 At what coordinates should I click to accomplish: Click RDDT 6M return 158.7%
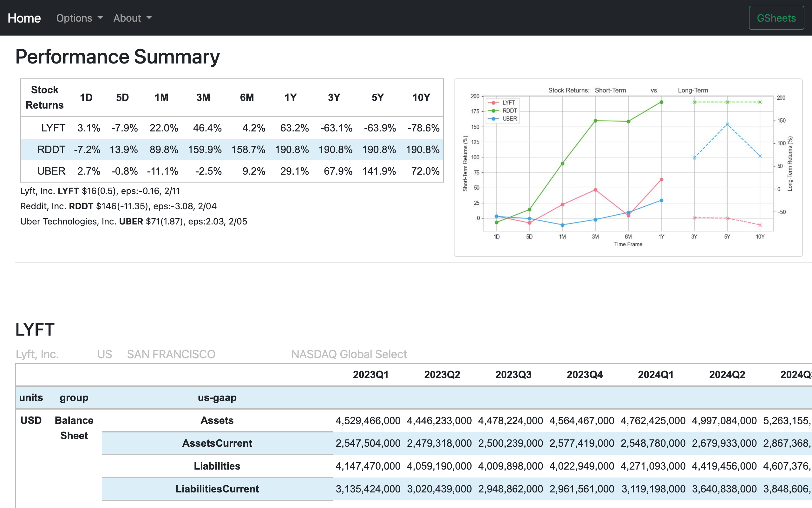pyautogui.click(x=248, y=150)
